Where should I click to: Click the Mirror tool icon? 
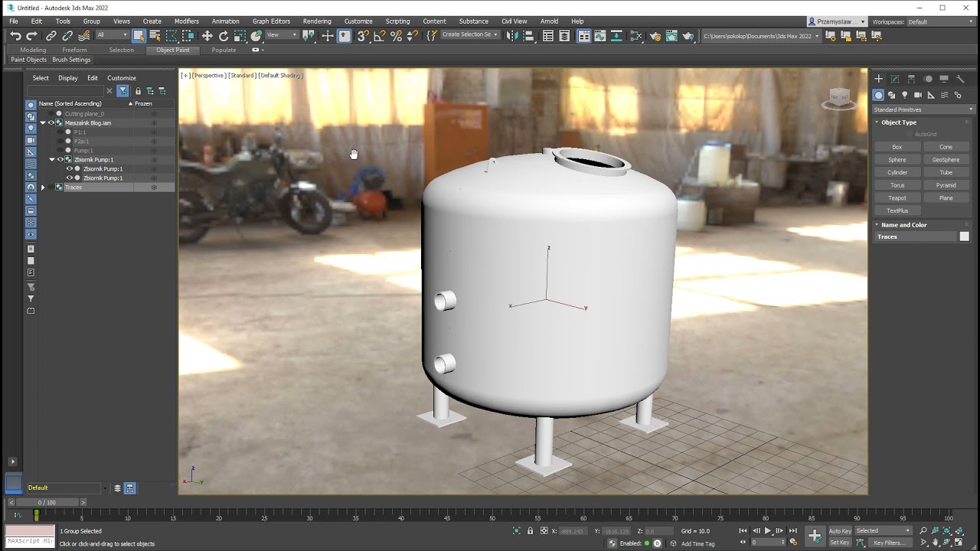point(512,36)
